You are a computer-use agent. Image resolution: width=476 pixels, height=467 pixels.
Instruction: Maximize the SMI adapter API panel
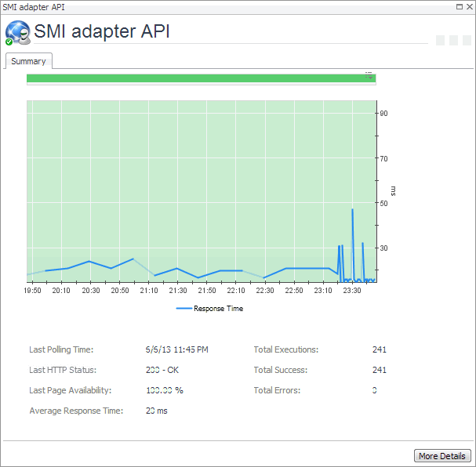click(x=460, y=5)
